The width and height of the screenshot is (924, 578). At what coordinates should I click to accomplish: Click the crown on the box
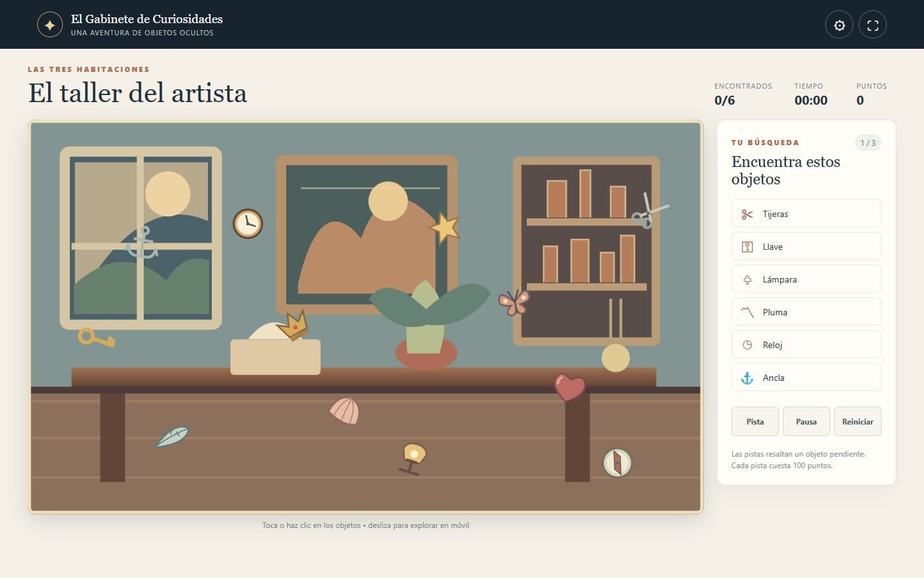pos(293,325)
